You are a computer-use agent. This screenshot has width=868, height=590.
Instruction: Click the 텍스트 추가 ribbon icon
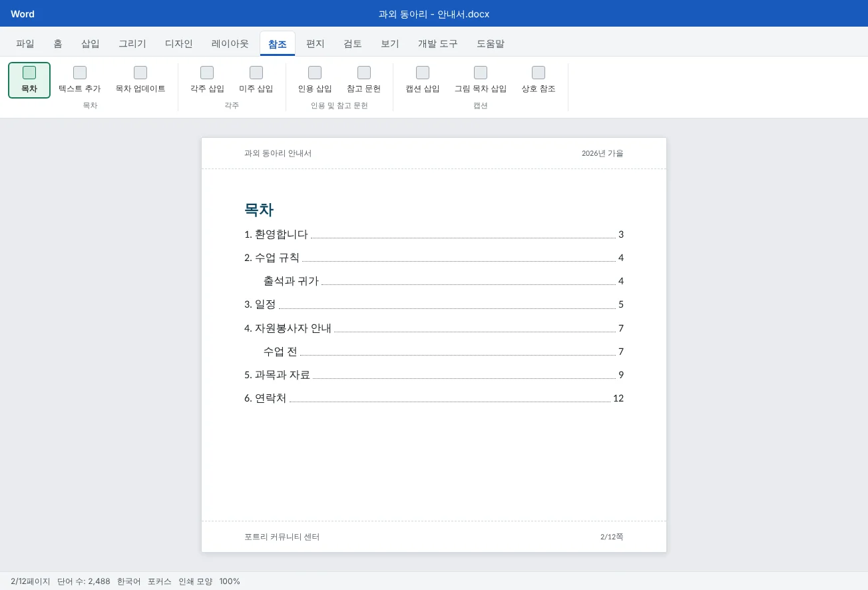[80, 73]
